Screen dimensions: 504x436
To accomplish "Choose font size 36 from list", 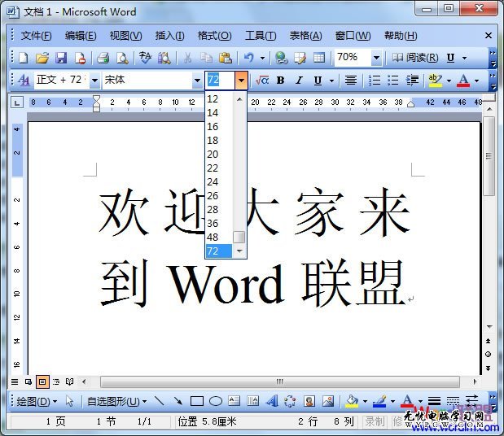I will 218,223.
